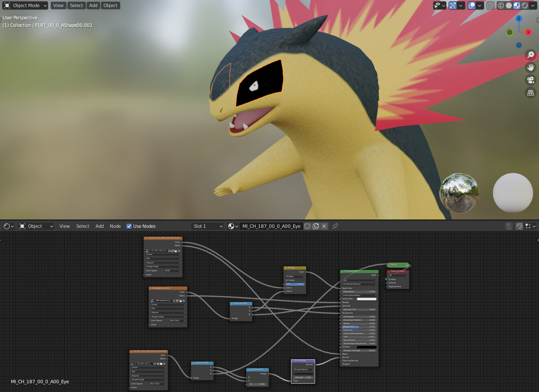Toggle the pin node tree icon

click(x=335, y=226)
